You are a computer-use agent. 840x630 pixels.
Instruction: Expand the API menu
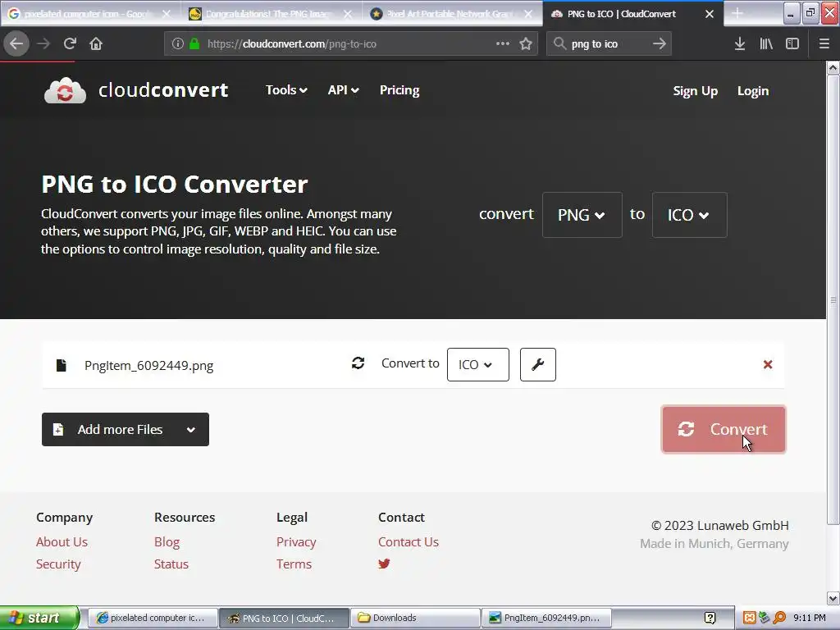pyautogui.click(x=343, y=90)
